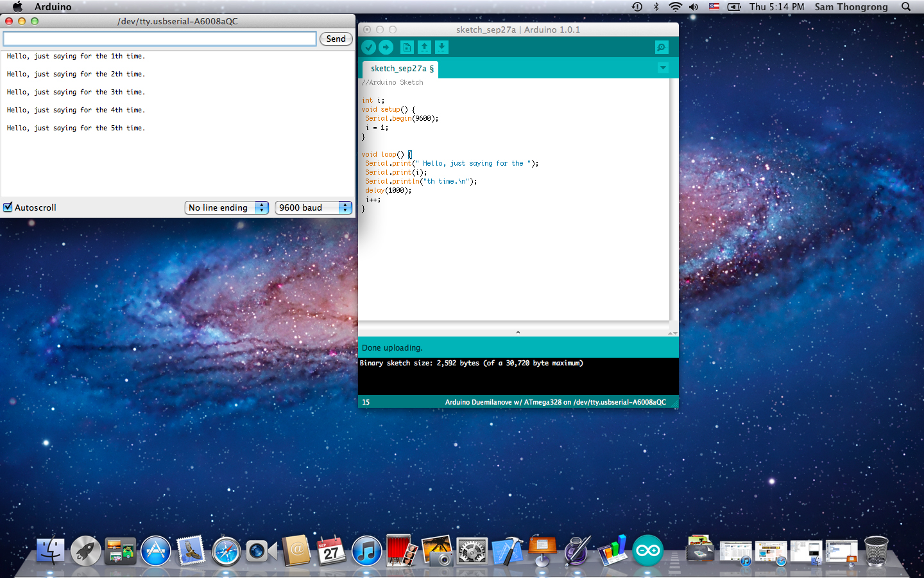Open the Trash in the Dock
The image size is (924, 578).
pos(877,551)
